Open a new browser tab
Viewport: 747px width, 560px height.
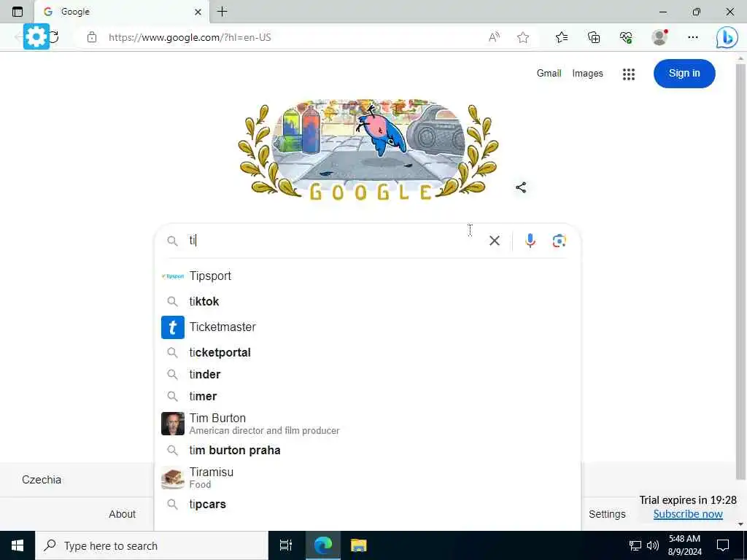tap(222, 12)
